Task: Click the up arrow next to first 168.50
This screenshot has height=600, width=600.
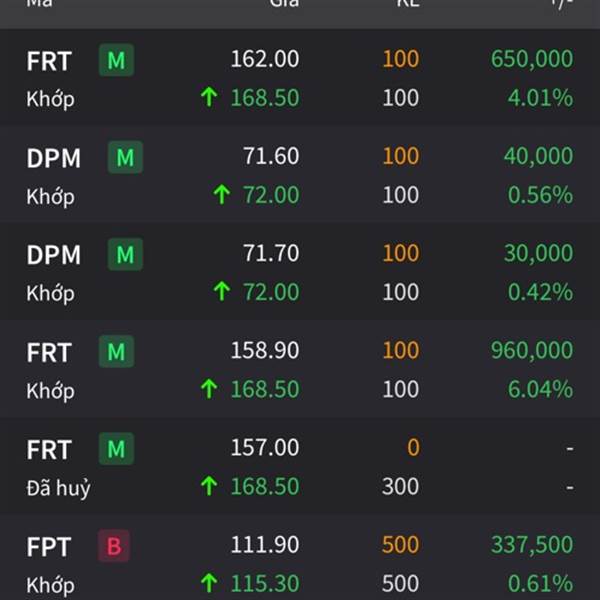Action: tap(209, 97)
